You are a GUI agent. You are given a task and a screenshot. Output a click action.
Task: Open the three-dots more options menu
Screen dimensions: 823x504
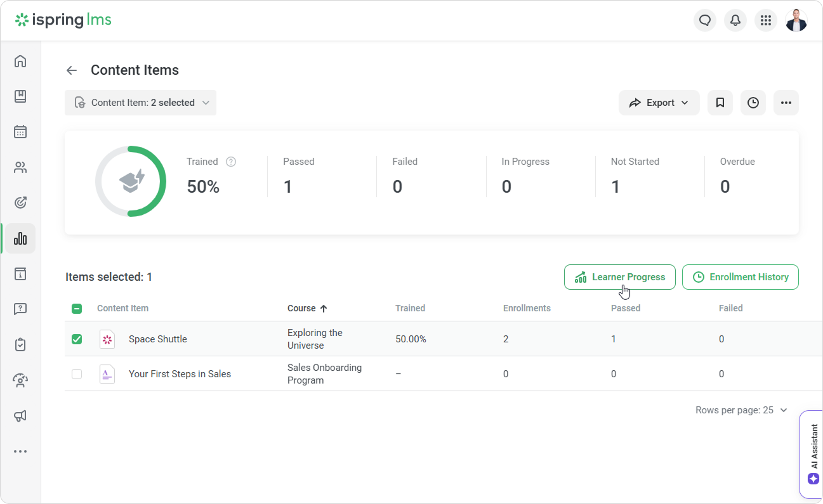(786, 103)
